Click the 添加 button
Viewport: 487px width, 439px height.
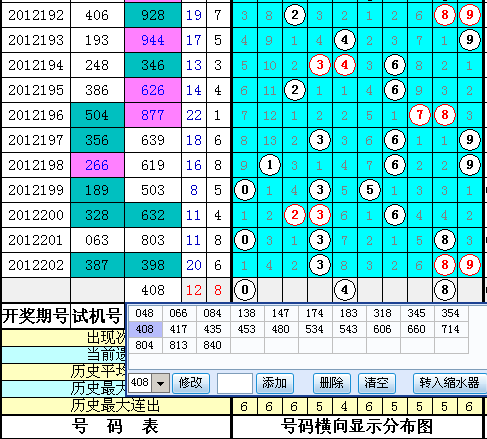(275, 383)
